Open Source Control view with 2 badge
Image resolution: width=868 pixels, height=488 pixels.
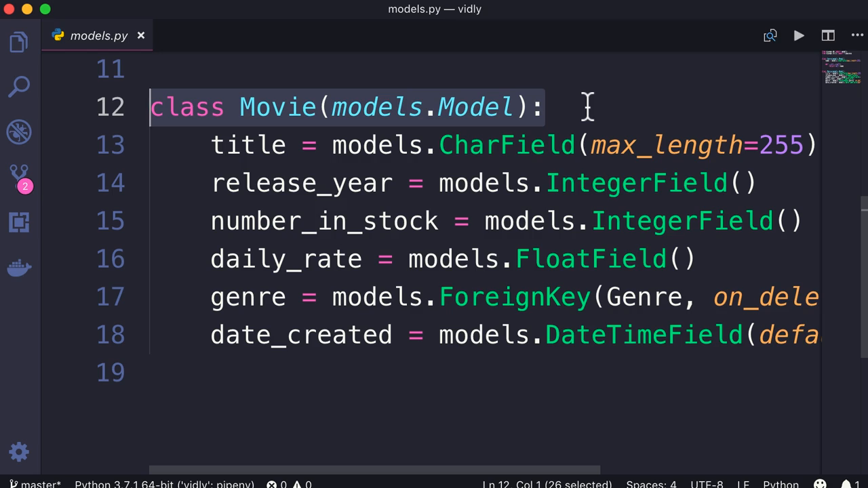20,178
